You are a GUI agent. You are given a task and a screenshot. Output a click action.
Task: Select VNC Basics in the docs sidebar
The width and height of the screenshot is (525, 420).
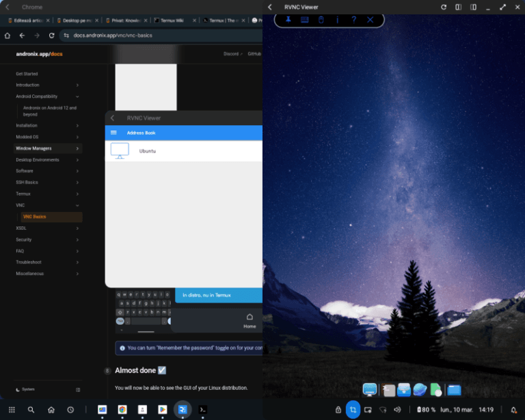[36, 217]
